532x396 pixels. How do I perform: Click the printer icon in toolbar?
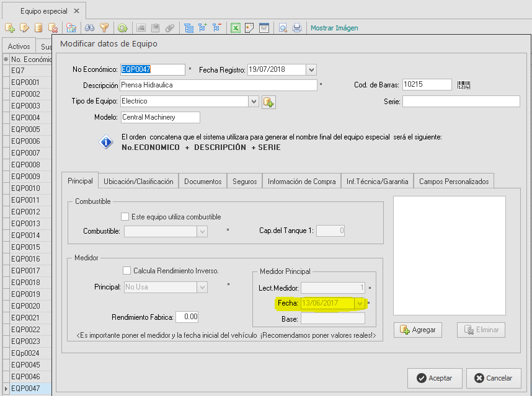(x=297, y=28)
